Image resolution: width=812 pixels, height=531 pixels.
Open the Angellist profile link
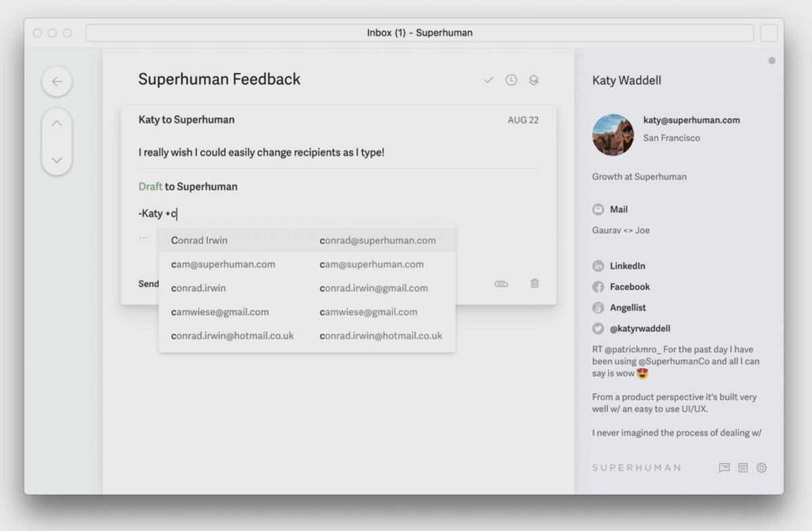pyautogui.click(x=628, y=307)
